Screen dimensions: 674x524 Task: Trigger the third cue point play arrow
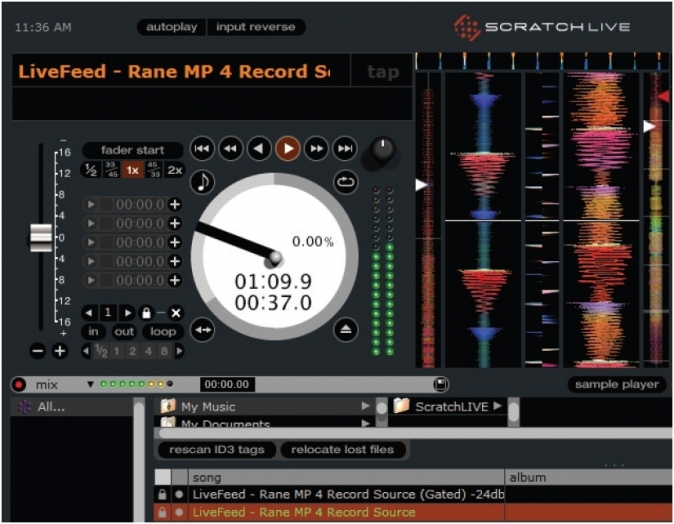click(91, 242)
